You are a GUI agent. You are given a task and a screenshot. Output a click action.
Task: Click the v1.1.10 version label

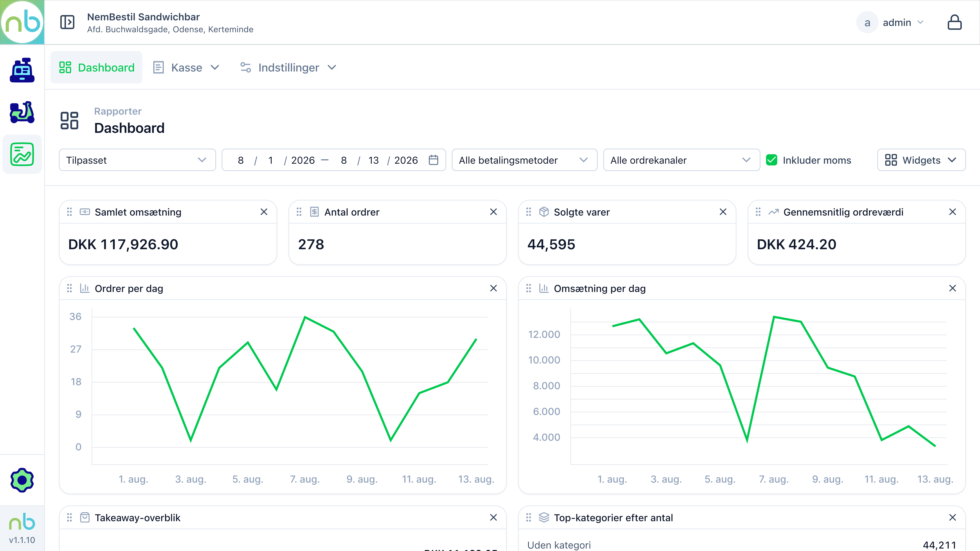[22, 540]
